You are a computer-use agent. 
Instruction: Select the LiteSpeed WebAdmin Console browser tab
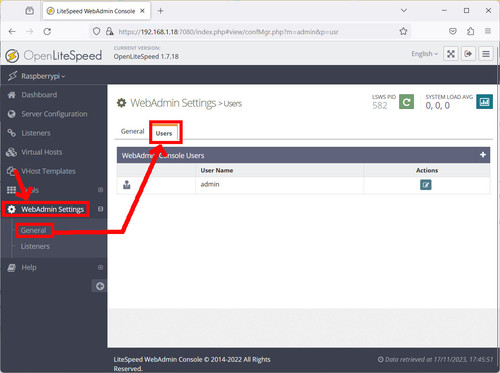(x=96, y=11)
